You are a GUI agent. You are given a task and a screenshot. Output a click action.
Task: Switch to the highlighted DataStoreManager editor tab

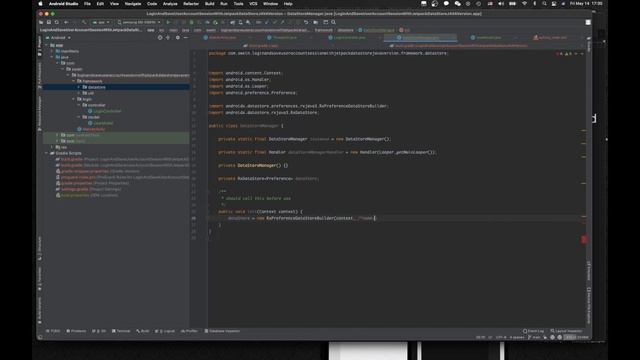click(420, 38)
